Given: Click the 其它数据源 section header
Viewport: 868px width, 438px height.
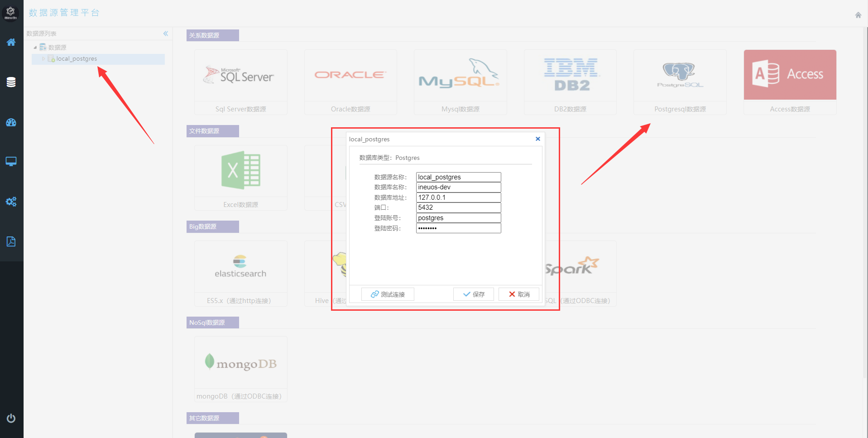Looking at the screenshot, I should [x=213, y=418].
